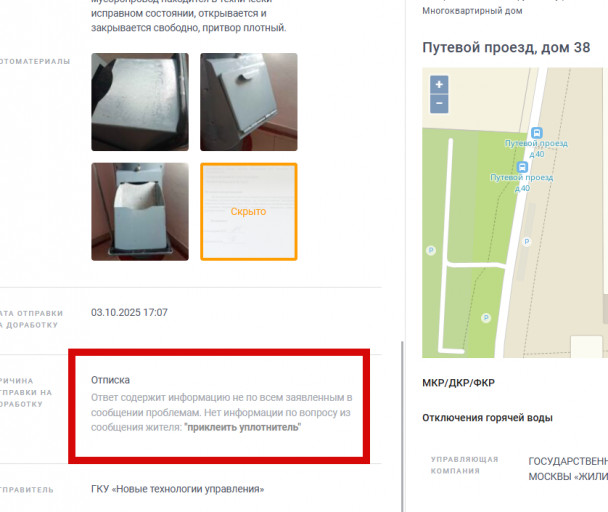The image size is (608, 512).
Task: Click the МКР/ДКР/ФКР section heading
Action: tap(458, 383)
